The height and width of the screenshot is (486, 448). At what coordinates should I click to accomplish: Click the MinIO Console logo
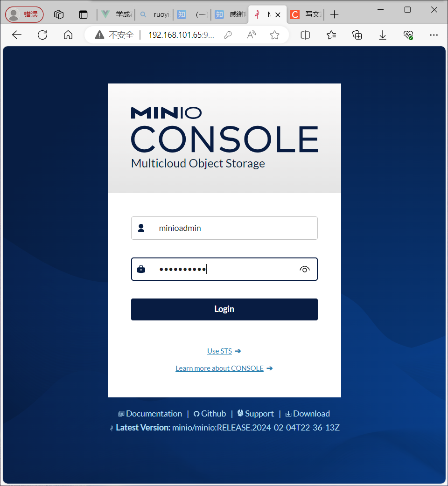pyautogui.click(x=224, y=138)
